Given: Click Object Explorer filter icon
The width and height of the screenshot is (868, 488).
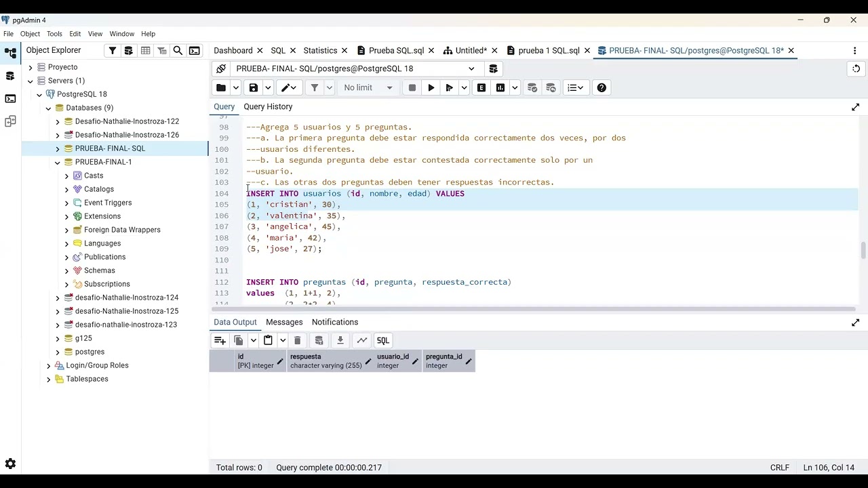Looking at the screenshot, I should click(113, 51).
